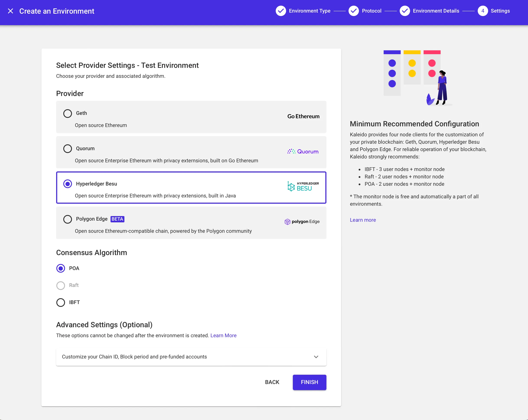Select POA consensus algorithm
Image resolution: width=528 pixels, height=420 pixels.
click(x=61, y=269)
